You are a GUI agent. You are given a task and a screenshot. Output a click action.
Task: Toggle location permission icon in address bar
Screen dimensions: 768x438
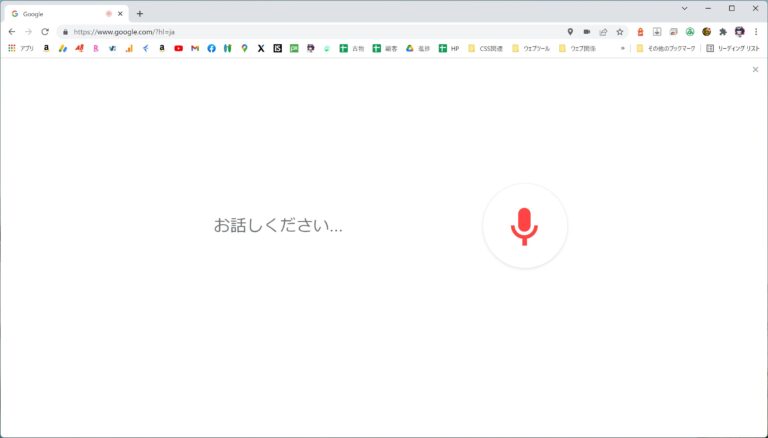click(570, 31)
